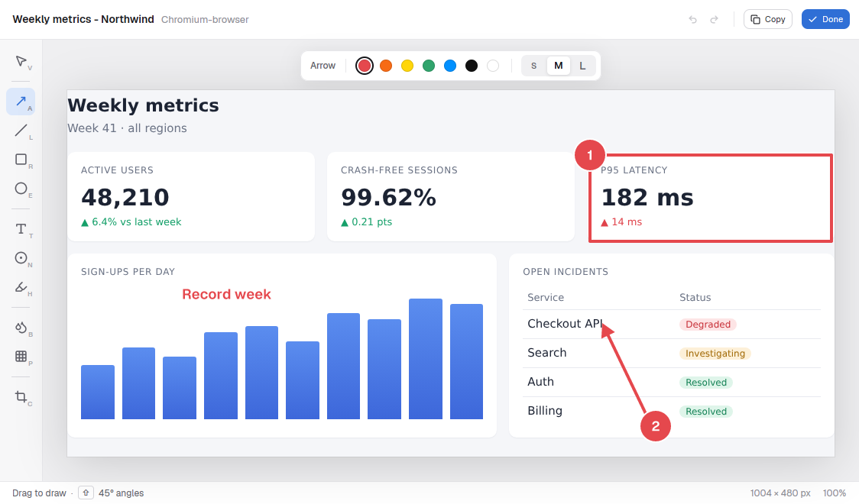Click the "Degraded" status badge

pos(708,325)
